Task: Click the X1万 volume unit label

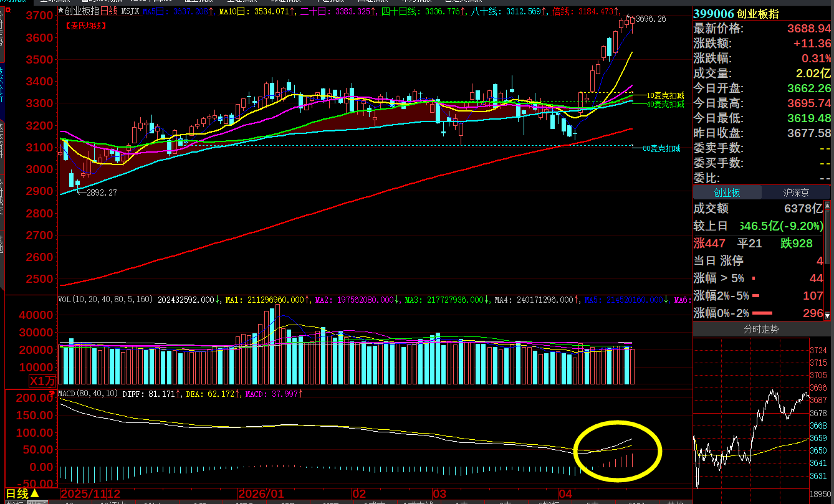Action: [x=43, y=381]
